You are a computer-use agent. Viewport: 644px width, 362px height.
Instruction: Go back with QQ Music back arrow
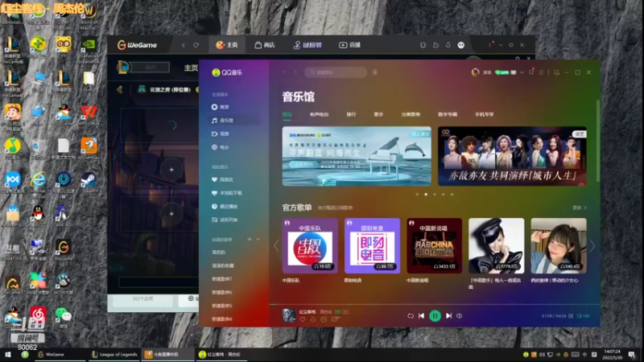click(283, 72)
